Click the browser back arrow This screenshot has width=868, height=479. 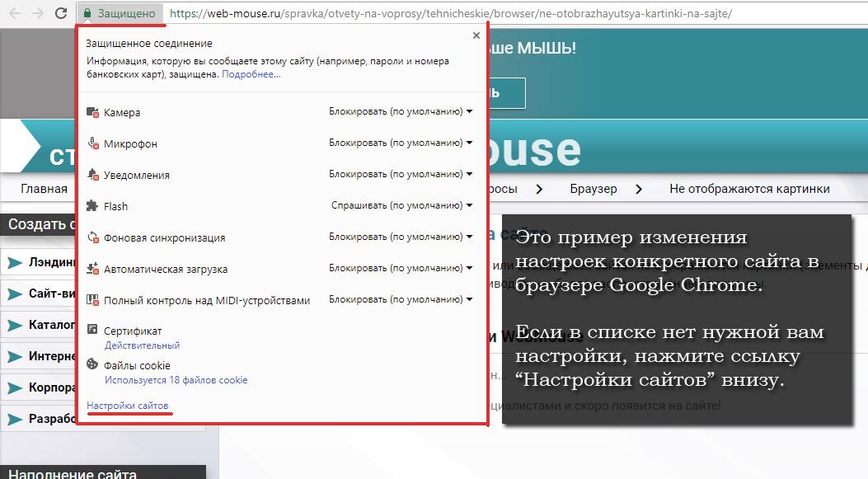point(15,13)
